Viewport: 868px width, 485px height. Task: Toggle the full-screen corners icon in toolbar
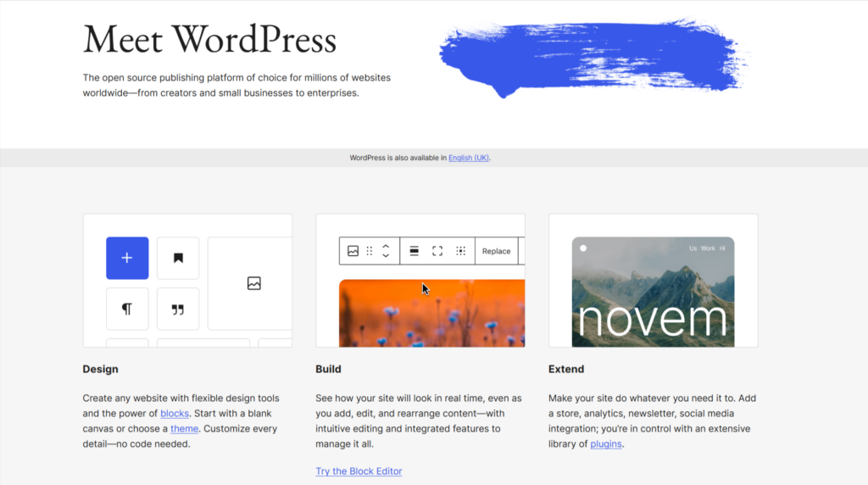tap(437, 251)
